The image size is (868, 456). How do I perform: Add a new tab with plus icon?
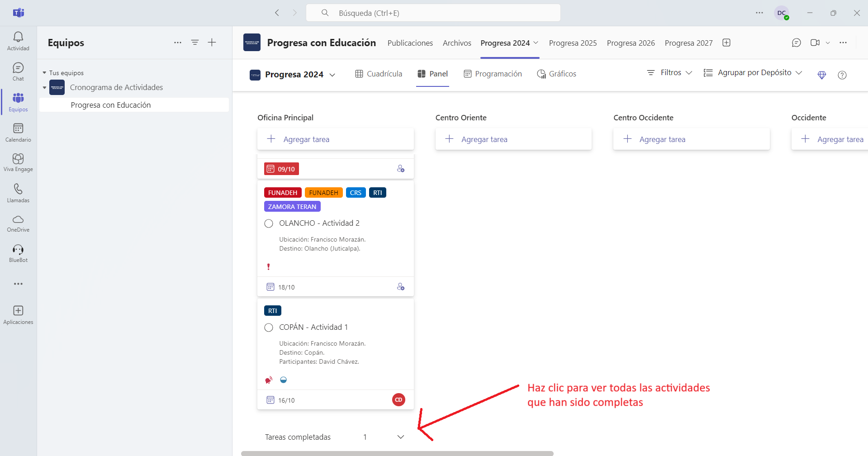tap(726, 43)
